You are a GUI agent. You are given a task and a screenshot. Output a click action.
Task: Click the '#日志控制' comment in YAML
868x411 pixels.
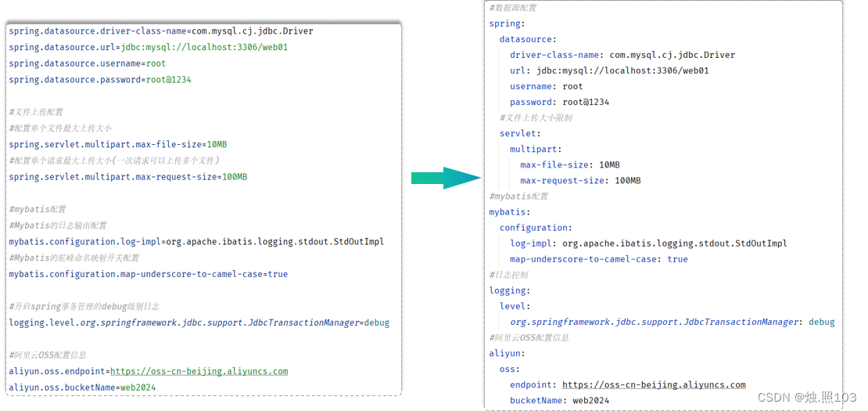click(x=509, y=275)
